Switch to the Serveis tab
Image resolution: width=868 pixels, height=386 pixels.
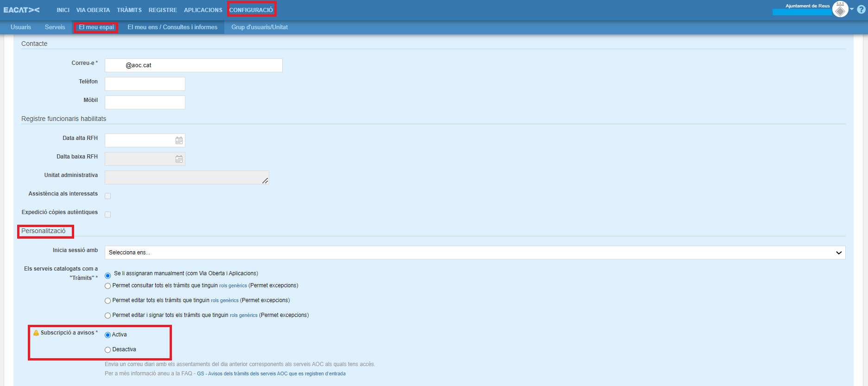point(55,27)
